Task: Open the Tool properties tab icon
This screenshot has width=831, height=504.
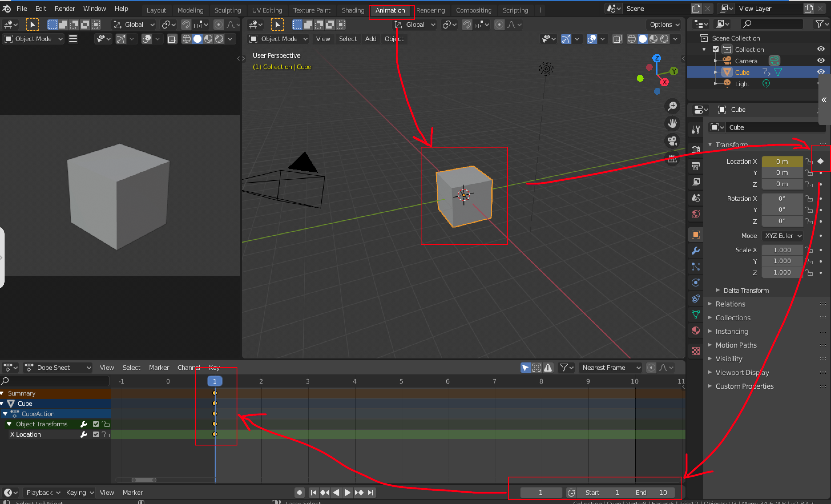Action: [x=695, y=130]
